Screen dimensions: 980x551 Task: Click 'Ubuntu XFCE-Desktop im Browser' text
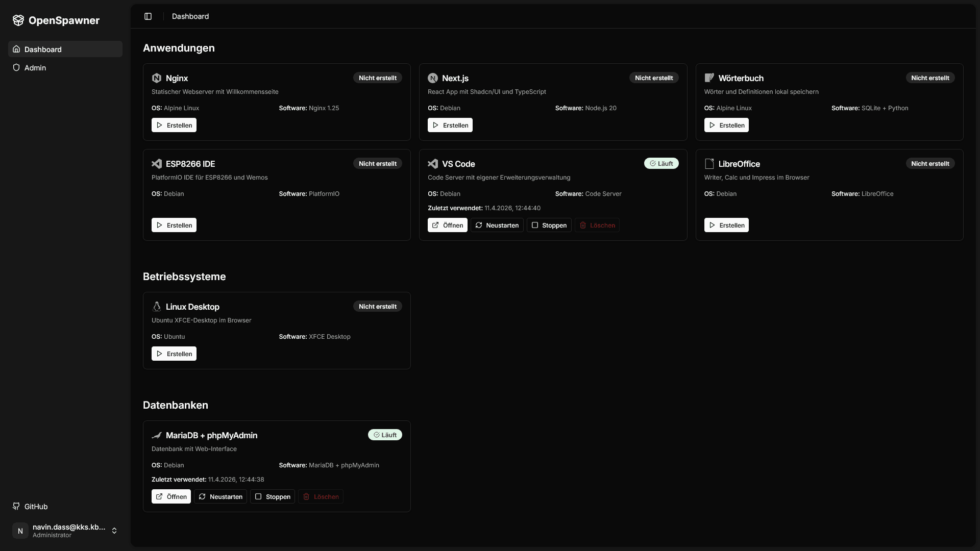pos(202,320)
